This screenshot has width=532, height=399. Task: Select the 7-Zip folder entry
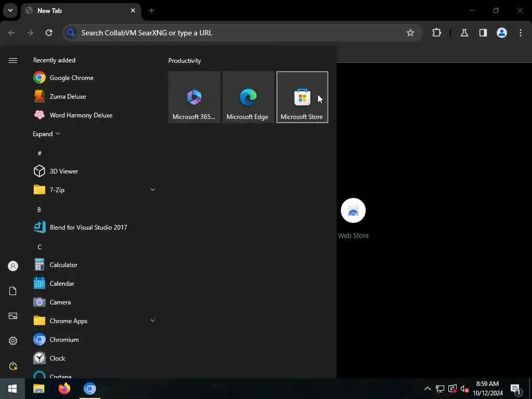point(95,190)
